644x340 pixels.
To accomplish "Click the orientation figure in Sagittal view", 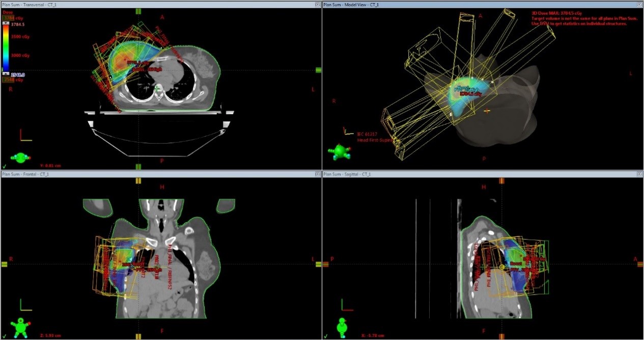I will (x=342, y=326).
